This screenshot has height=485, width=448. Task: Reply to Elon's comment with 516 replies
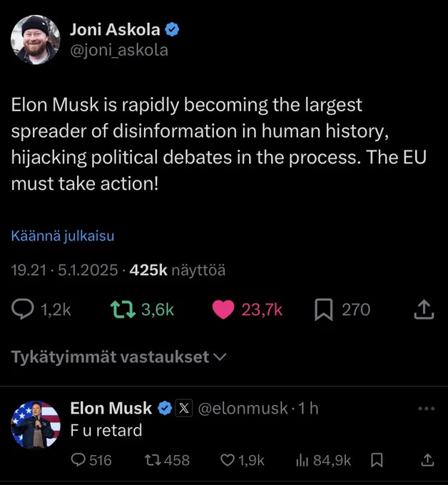(x=78, y=459)
